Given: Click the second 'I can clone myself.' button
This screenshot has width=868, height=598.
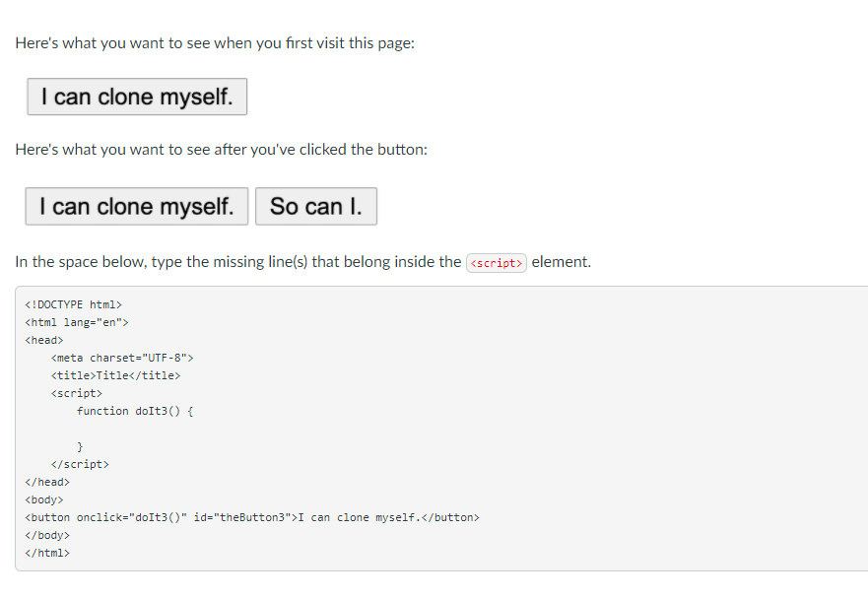Looking at the screenshot, I should tap(136, 206).
